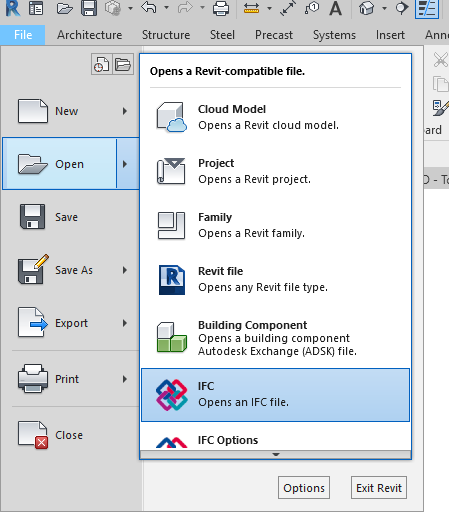Choose IFC to open an IFC file
The height and width of the screenshot is (530, 449).
[x=275, y=395]
